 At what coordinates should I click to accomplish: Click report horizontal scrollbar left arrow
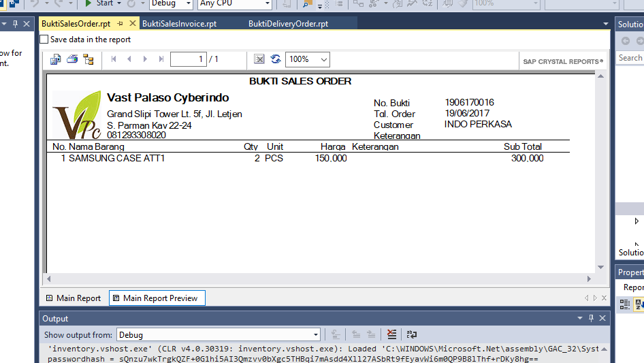(x=49, y=279)
